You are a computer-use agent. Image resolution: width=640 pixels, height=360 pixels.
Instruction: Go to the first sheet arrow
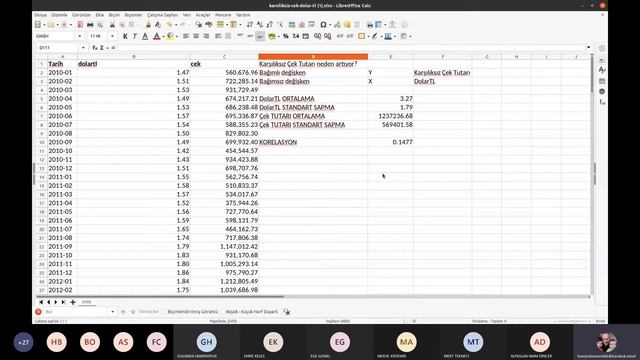[x=41, y=302]
